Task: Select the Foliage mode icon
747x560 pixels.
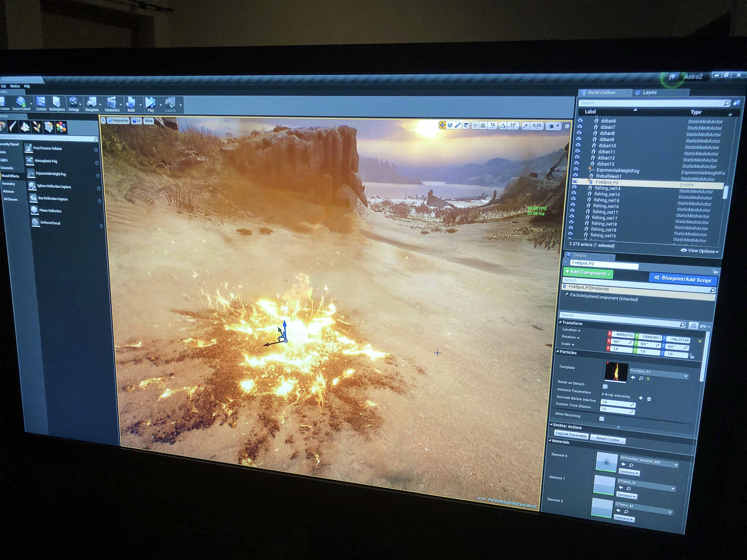Action: (37, 127)
